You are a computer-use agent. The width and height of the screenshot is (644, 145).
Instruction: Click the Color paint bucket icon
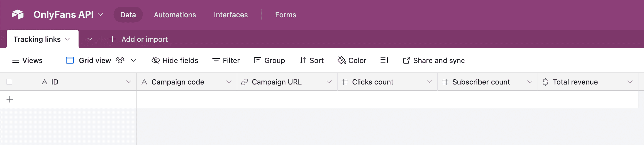coord(341,60)
